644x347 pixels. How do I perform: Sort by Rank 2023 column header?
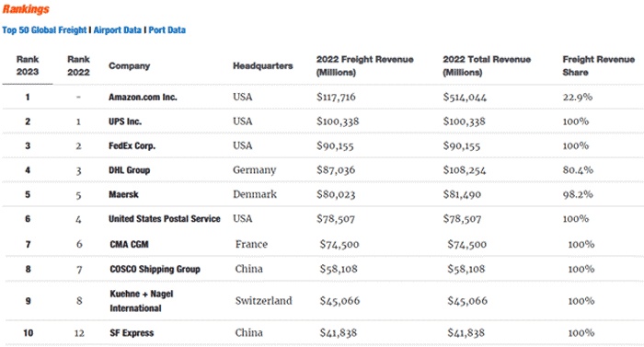click(x=28, y=65)
